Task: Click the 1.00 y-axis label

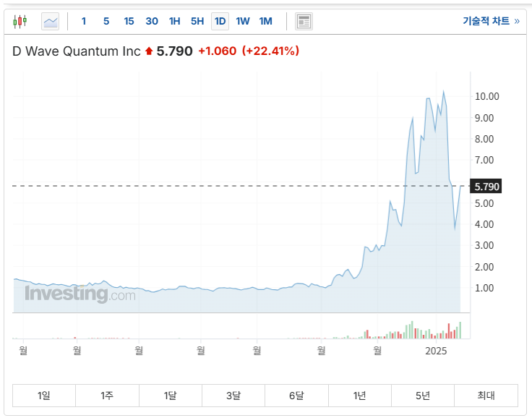Action: click(x=484, y=288)
